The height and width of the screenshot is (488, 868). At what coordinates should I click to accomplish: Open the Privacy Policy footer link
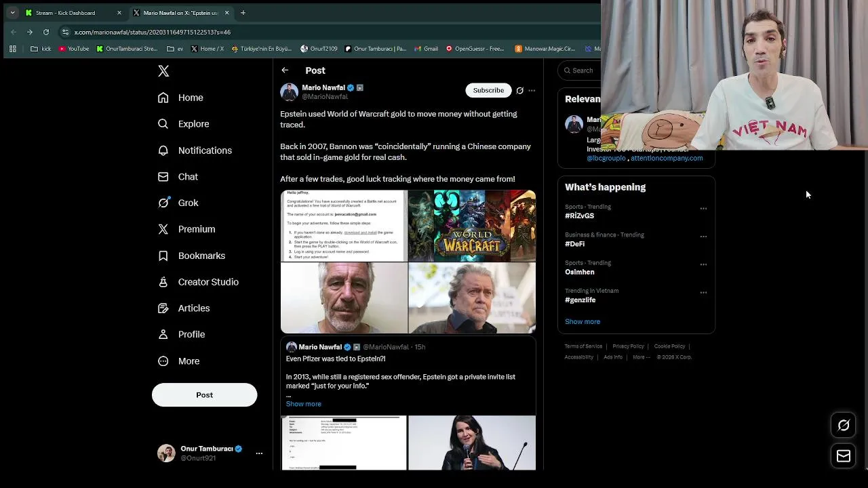(629, 346)
